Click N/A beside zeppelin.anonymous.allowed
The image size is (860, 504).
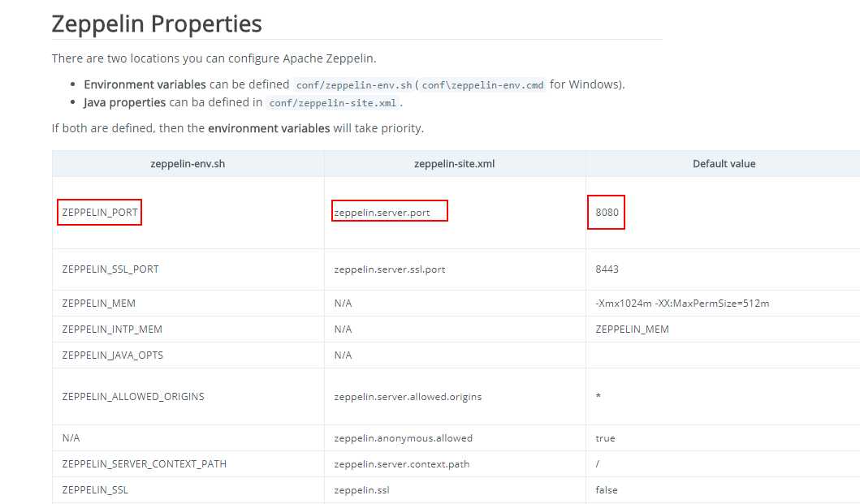coord(71,438)
